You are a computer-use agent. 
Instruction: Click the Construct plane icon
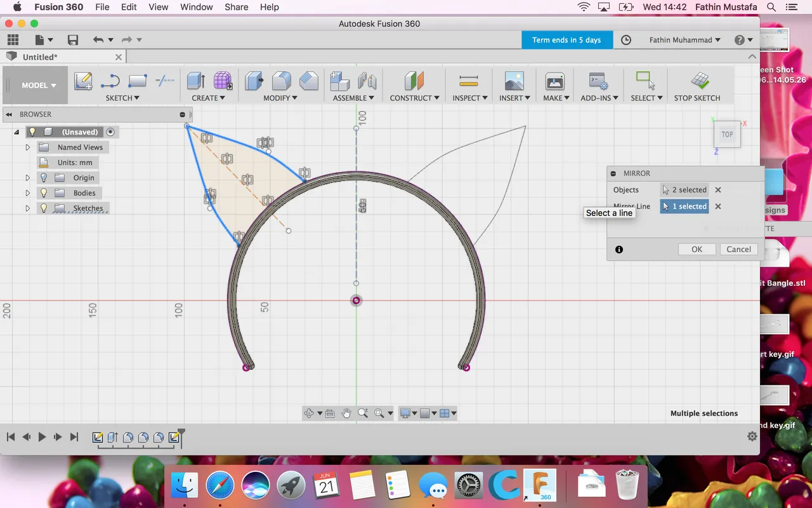(x=414, y=81)
